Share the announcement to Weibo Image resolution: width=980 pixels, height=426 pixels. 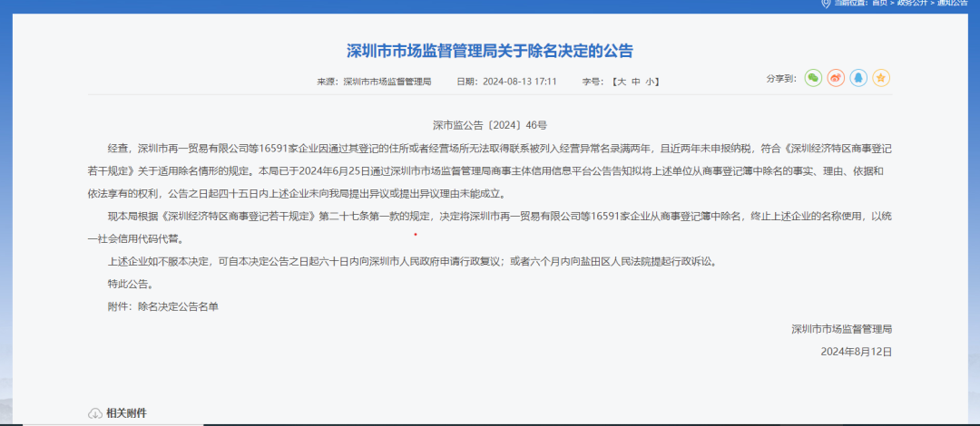[x=837, y=78]
